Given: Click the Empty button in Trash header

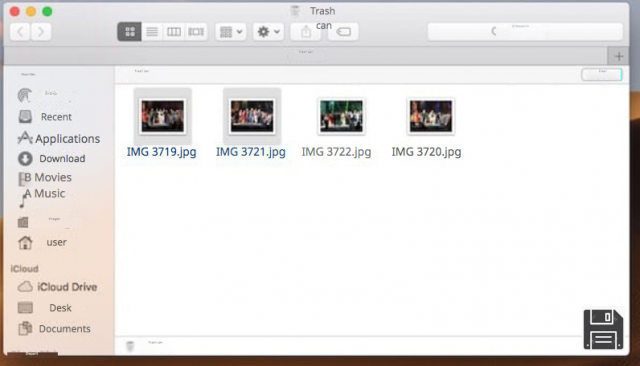Looking at the screenshot, I should tap(602, 74).
